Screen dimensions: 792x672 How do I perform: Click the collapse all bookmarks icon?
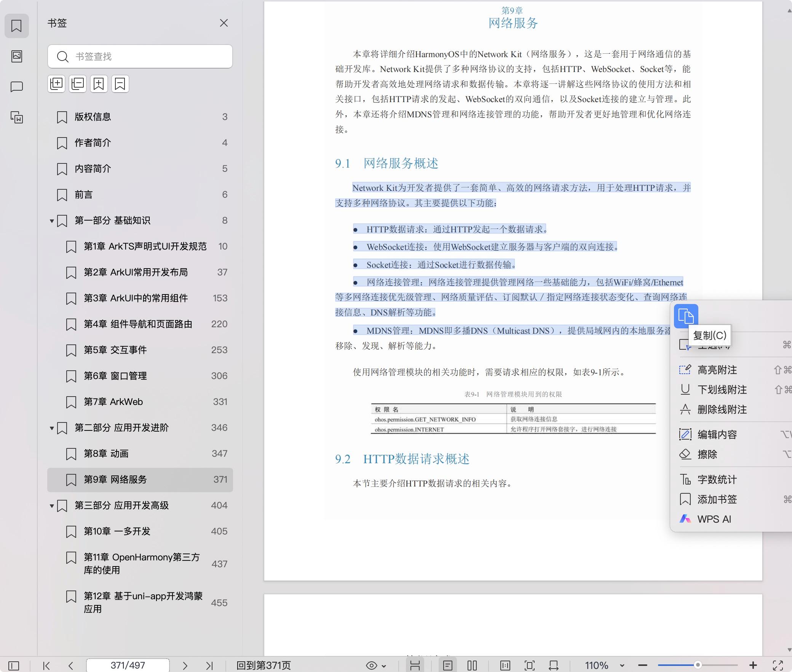pyautogui.click(x=78, y=84)
